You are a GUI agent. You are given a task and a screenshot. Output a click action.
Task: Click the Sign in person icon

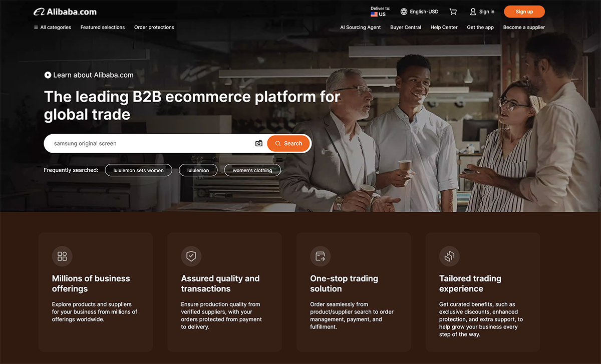click(x=473, y=12)
